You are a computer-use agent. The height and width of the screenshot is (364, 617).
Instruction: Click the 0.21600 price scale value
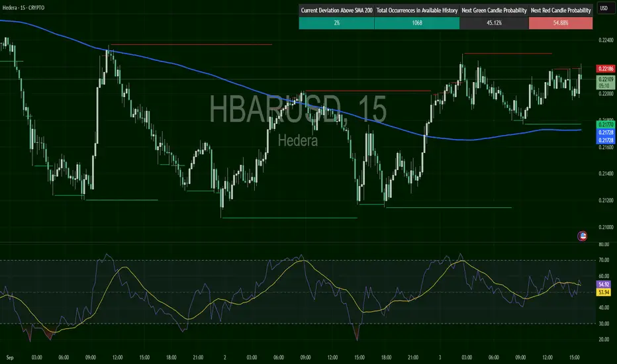606,147
